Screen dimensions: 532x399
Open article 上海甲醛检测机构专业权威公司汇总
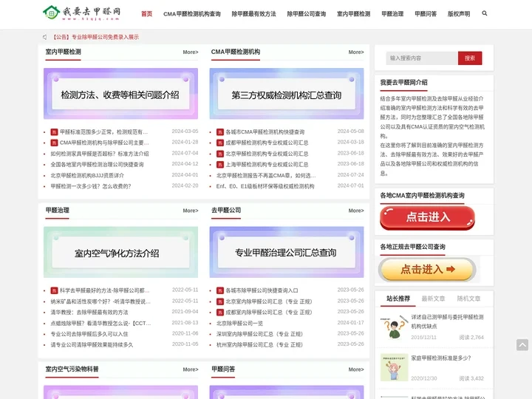click(267, 165)
